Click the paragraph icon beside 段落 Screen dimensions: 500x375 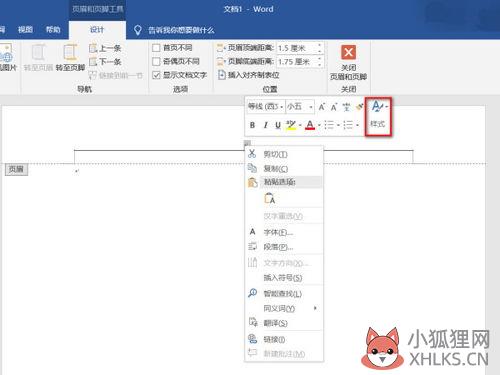[252, 246]
